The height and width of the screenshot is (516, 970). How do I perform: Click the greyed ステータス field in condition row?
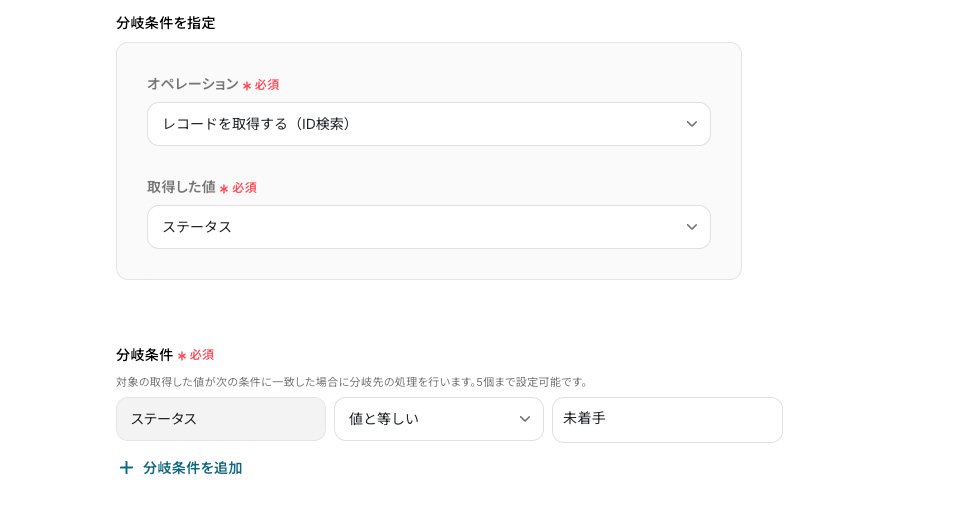pyautogui.click(x=221, y=419)
